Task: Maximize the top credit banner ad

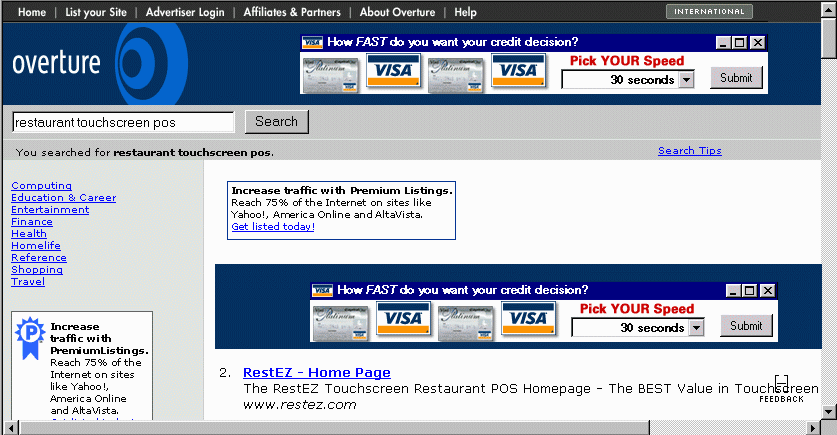Action: coord(740,43)
